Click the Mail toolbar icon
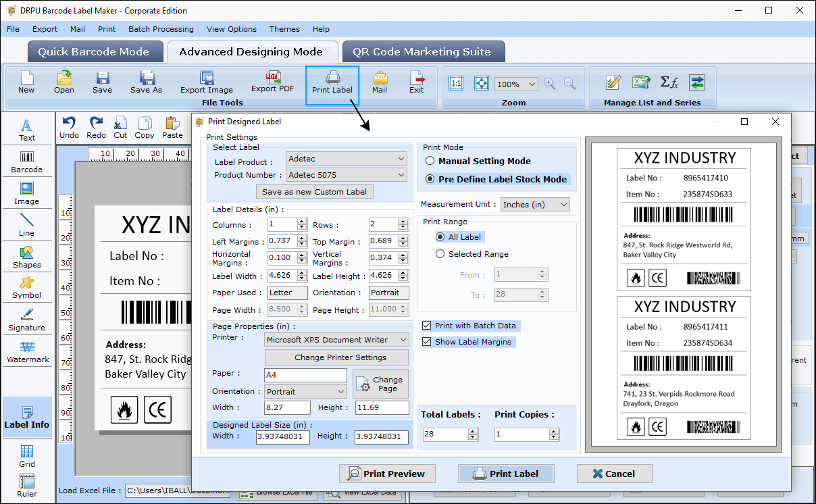816x504 pixels. (x=380, y=82)
